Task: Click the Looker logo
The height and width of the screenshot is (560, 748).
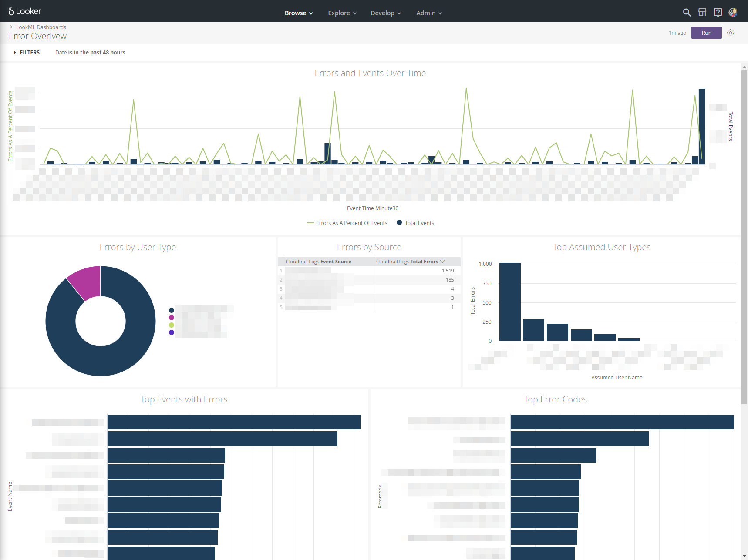Action: click(25, 11)
